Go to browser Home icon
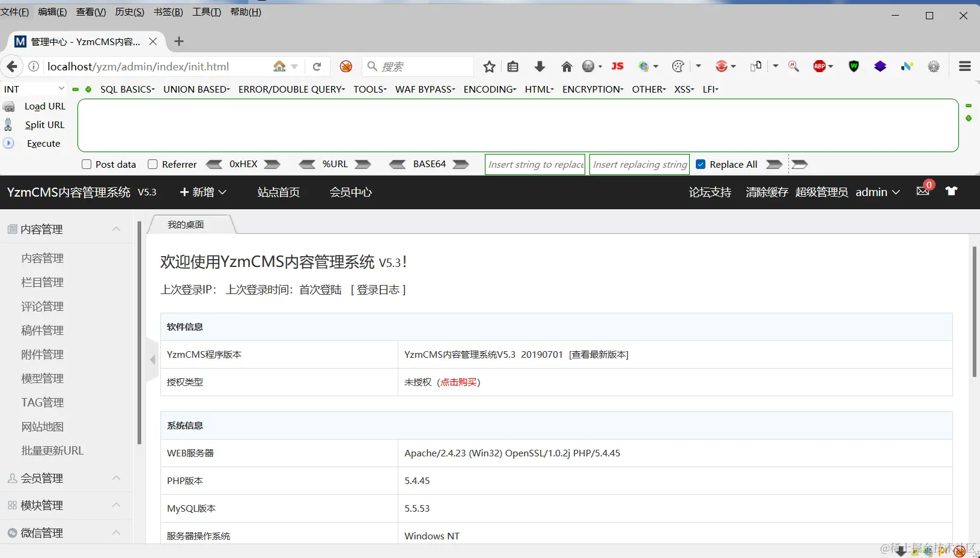 pos(567,66)
